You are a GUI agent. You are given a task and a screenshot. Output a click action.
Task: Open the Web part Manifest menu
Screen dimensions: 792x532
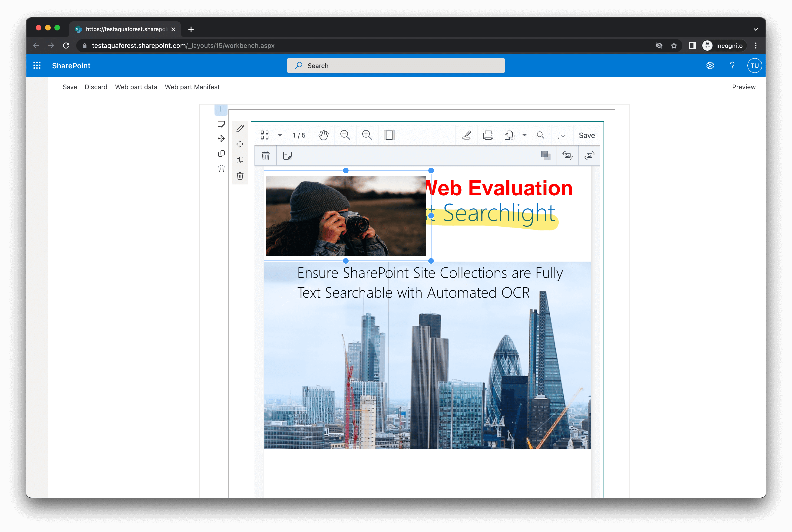point(192,87)
